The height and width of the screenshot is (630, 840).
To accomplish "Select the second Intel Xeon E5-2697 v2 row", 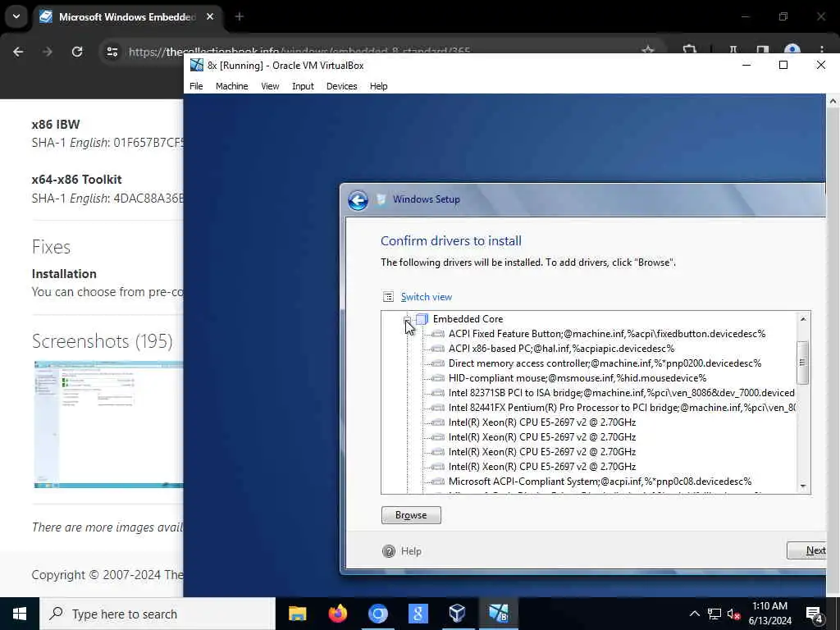I will [542, 436].
